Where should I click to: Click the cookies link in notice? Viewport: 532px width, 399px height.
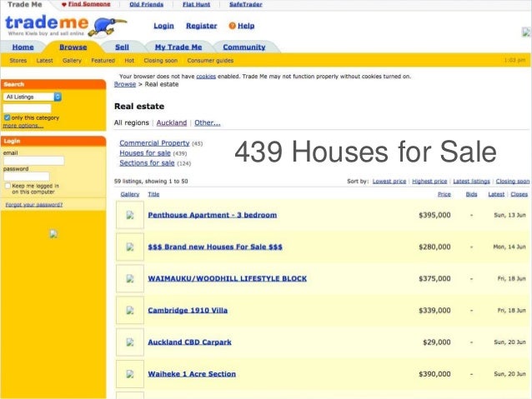[206, 77]
